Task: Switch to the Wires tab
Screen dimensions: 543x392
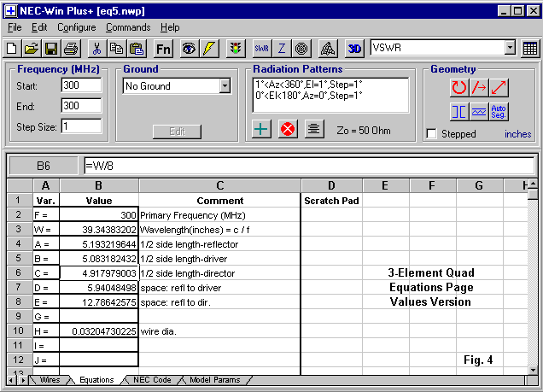Action: tap(50, 380)
